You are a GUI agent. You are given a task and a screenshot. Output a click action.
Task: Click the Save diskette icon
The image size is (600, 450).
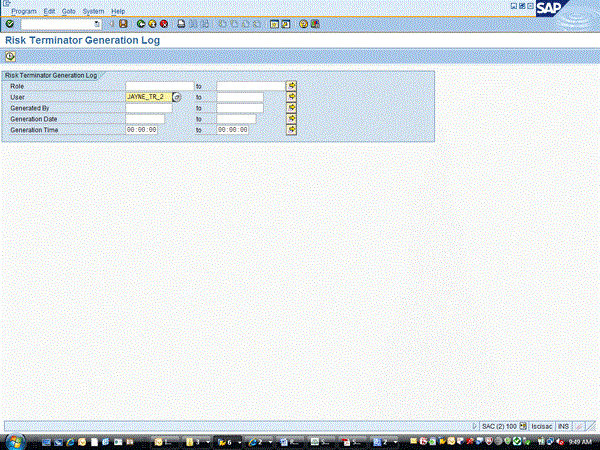tap(123, 23)
